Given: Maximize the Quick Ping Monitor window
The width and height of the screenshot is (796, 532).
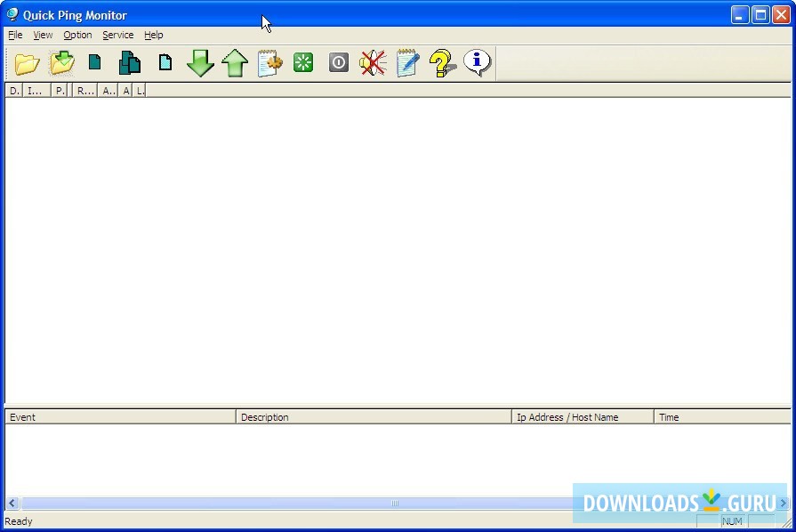Looking at the screenshot, I should point(760,15).
